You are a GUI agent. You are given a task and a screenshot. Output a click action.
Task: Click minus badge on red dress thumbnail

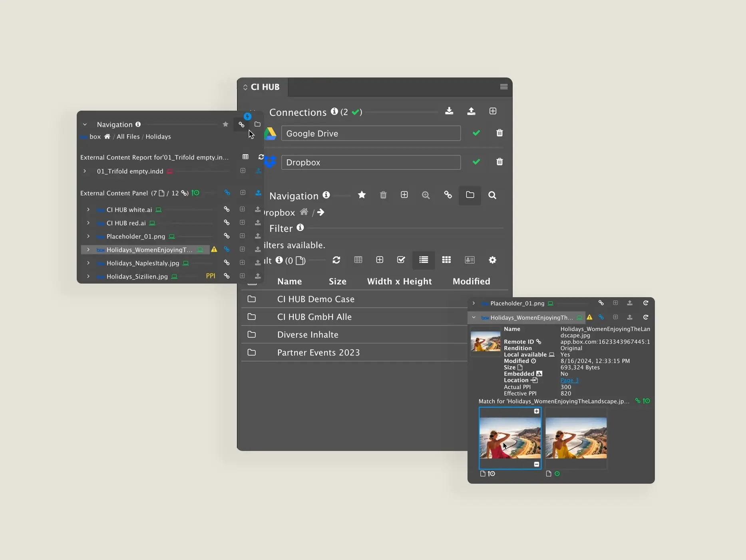(536, 464)
